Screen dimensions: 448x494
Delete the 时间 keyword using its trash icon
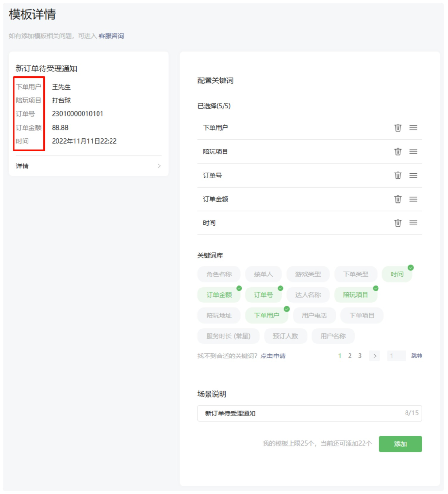click(x=398, y=223)
